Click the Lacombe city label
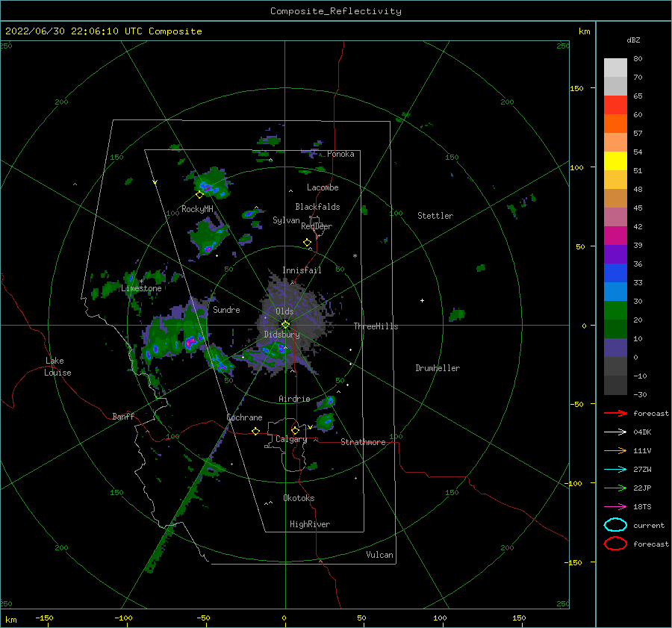This screenshot has height=628, width=672. (323, 187)
